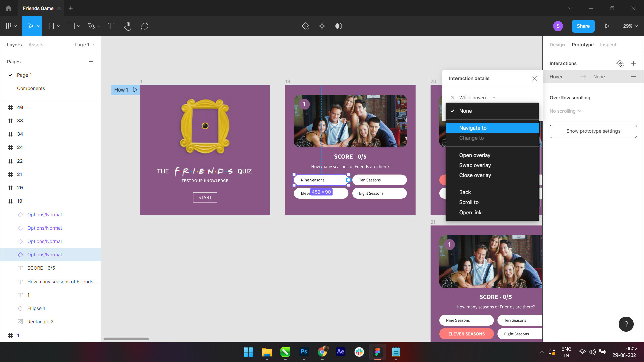Switch to the Inspect tab
This screenshot has width=644, height=362.
click(x=608, y=45)
